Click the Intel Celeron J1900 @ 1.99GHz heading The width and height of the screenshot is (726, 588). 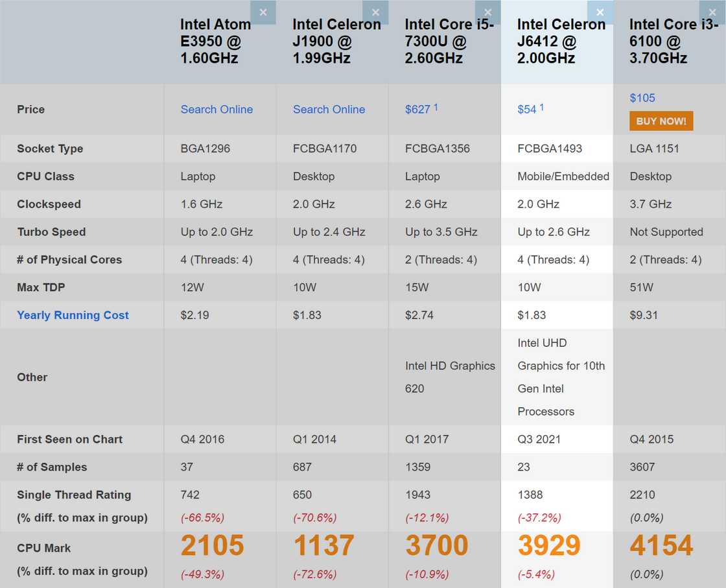336,41
